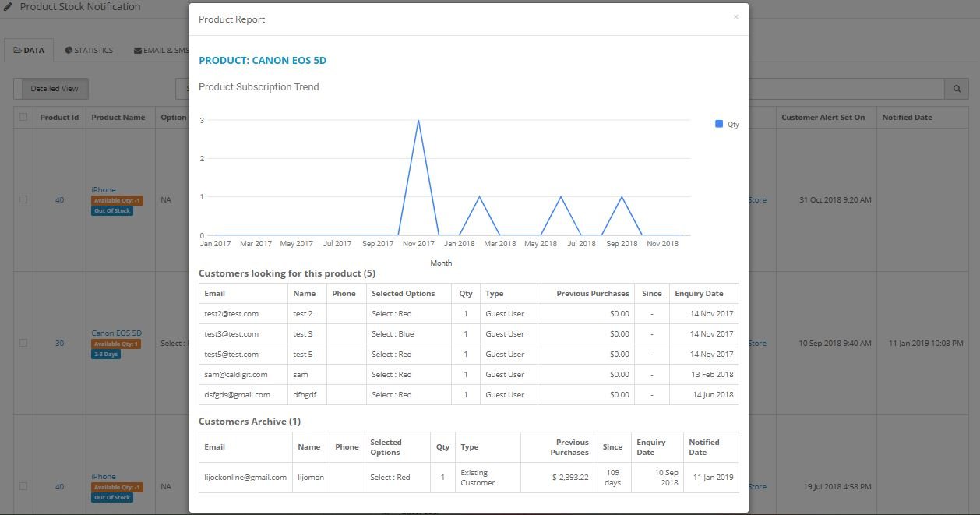980x515 pixels.
Task: Select the test2@test.com email cell
Action: point(243,314)
